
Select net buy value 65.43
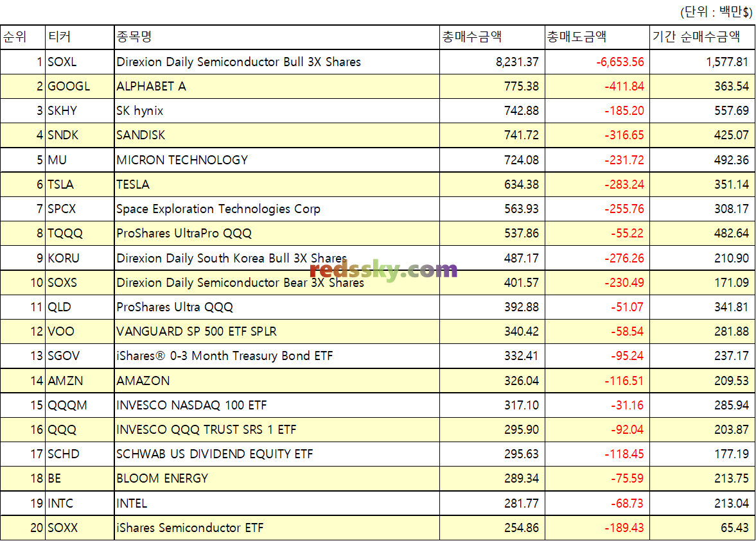click(735, 528)
